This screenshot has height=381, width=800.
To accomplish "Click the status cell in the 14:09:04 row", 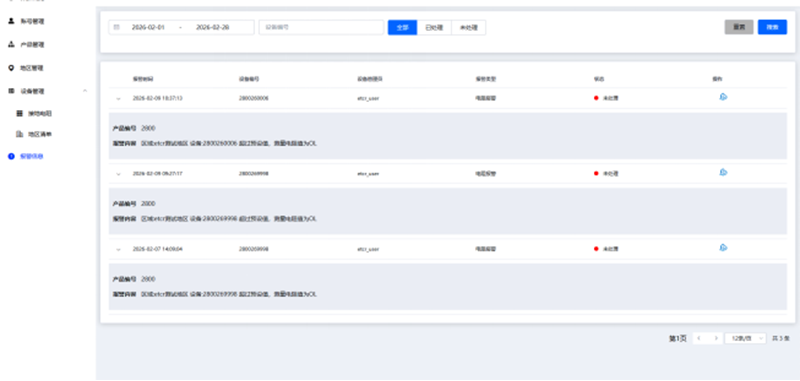I will pyautogui.click(x=606, y=249).
